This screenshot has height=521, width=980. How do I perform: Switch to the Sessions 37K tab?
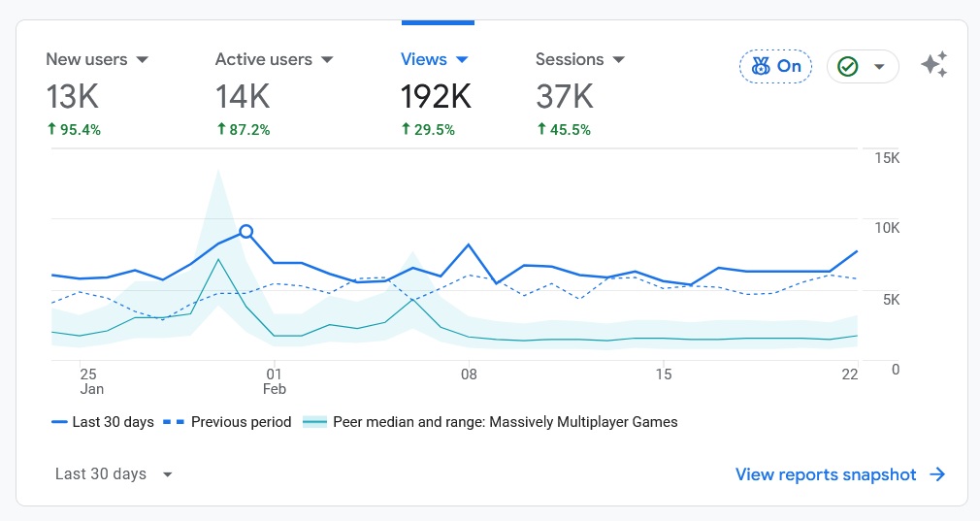(x=565, y=96)
